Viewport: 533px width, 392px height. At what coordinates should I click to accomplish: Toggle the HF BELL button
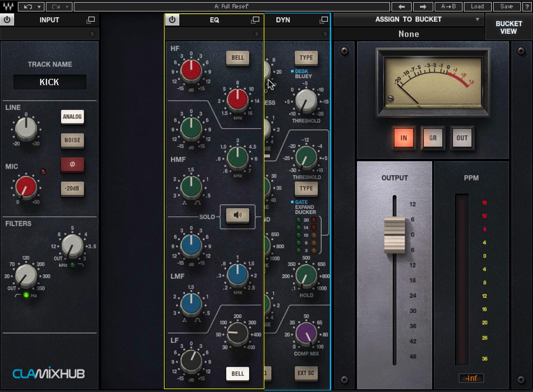238,58
